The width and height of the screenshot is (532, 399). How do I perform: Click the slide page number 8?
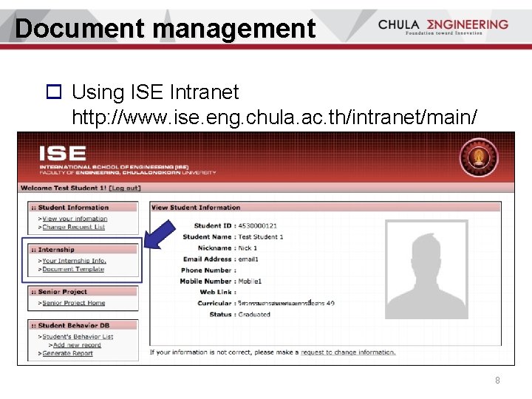coord(497,381)
